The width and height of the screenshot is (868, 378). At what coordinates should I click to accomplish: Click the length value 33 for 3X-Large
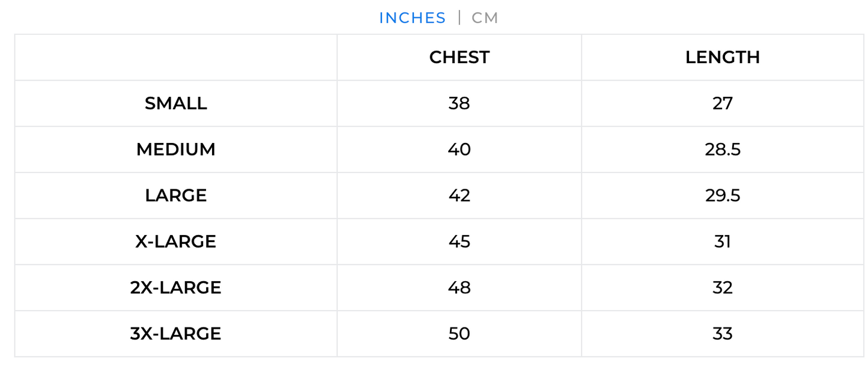point(723,333)
